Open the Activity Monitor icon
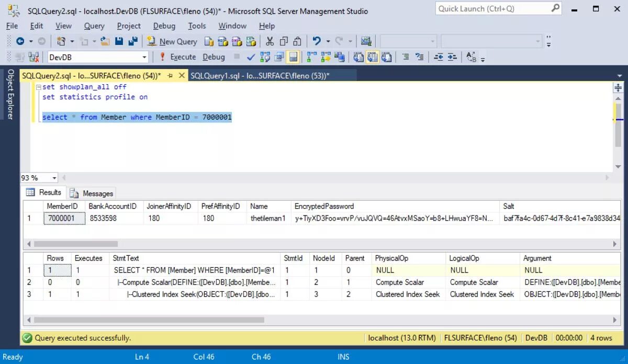 pyautogui.click(x=366, y=41)
